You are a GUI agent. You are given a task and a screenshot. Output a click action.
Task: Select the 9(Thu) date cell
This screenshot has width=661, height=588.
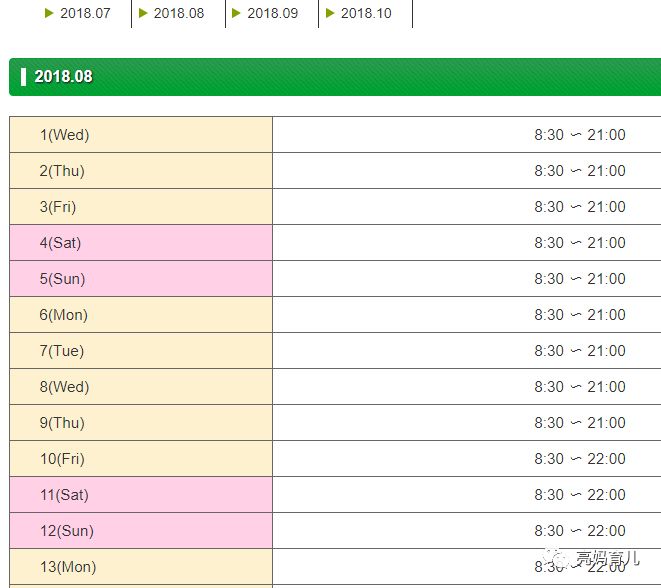tap(141, 423)
